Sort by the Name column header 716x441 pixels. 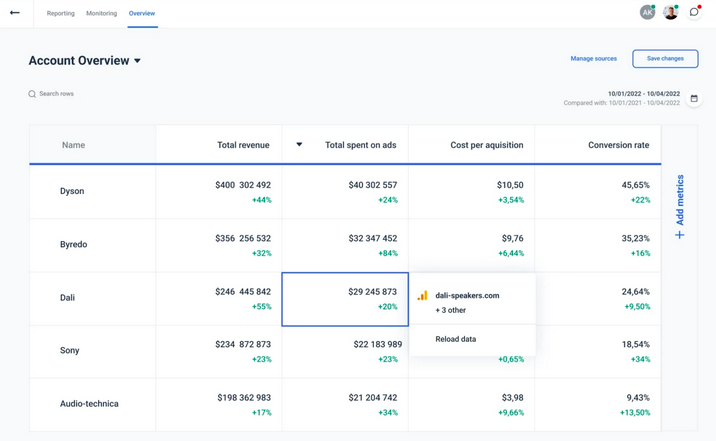coord(74,145)
